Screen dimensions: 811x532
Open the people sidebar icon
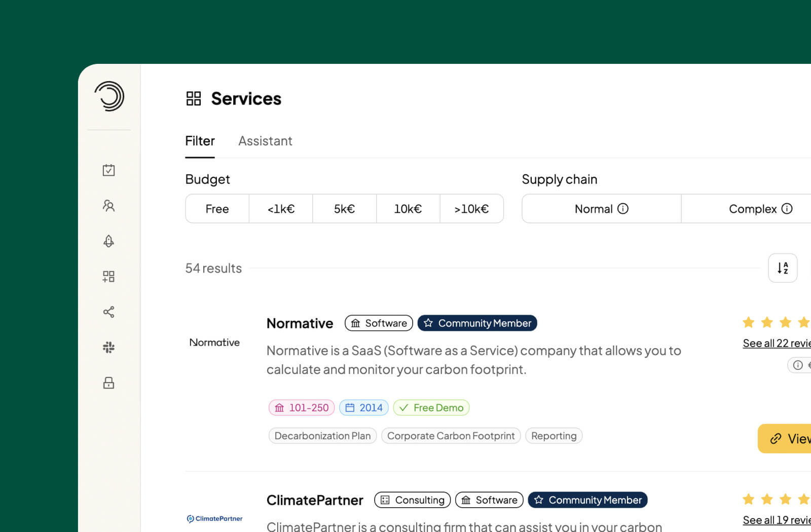[108, 206]
